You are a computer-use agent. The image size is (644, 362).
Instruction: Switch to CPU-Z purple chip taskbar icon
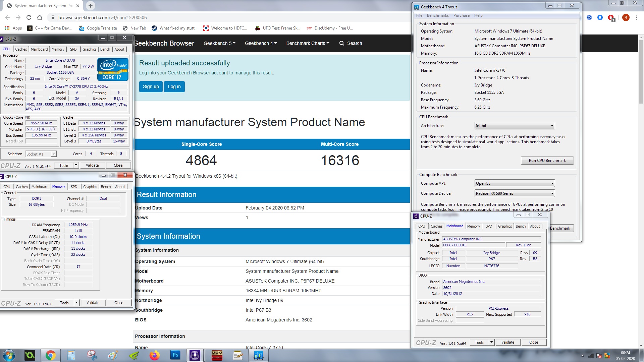pyautogui.click(x=195, y=355)
